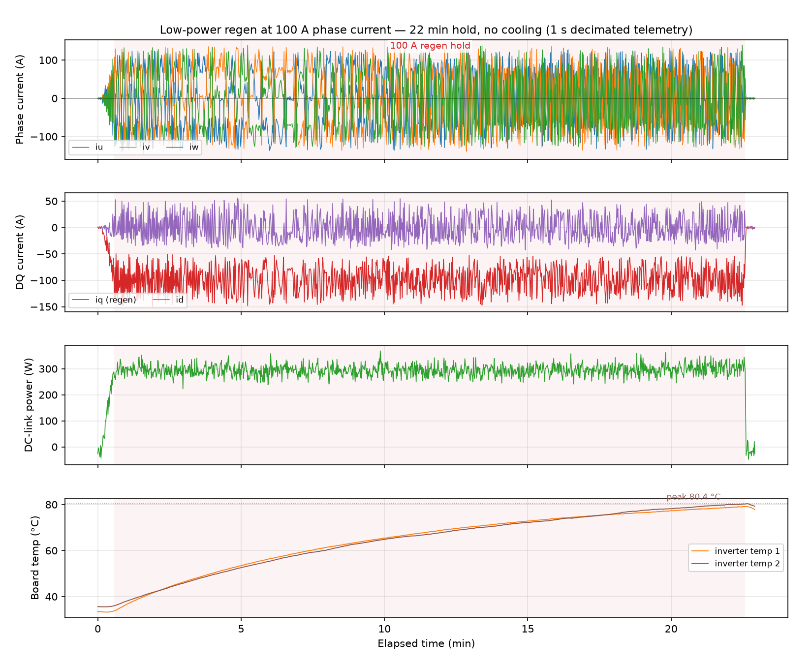Click the '80' tick on board temp axis
The width and height of the screenshot is (812, 664).
[x=52, y=505]
